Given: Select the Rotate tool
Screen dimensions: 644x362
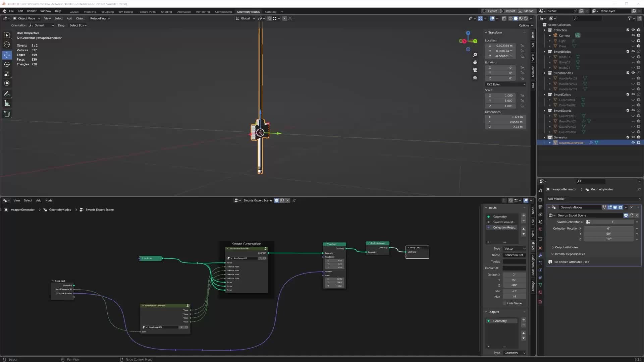Looking at the screenshot, I should click(7, 64).
